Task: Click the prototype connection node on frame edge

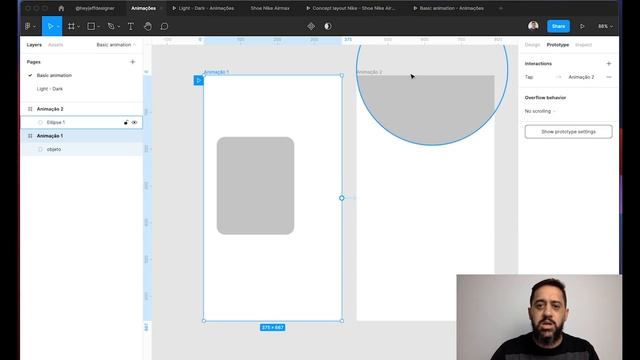Action: coord(342,198)
